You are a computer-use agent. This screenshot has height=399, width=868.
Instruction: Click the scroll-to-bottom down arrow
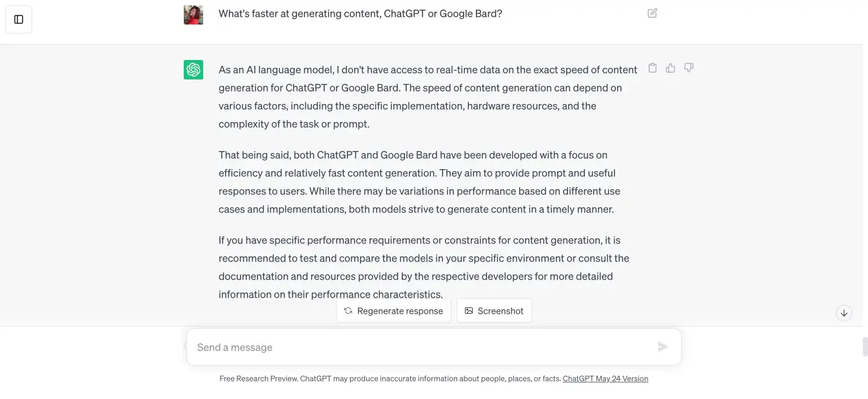pos(843,313)
